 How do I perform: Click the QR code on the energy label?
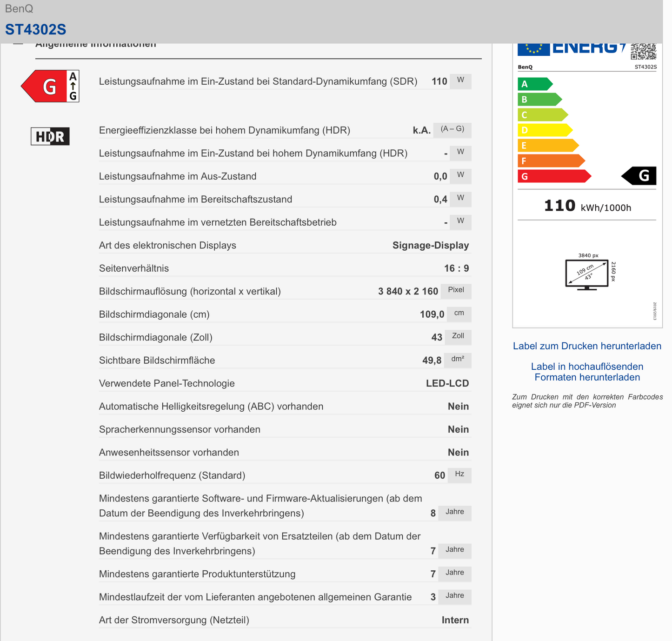point(644,51)
